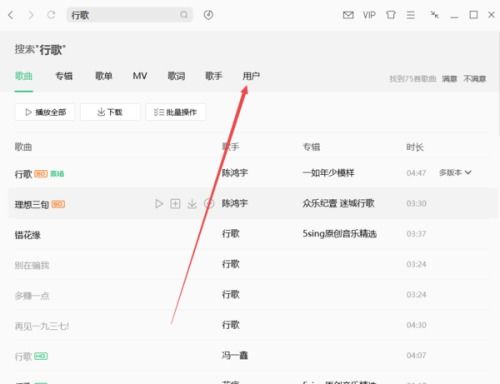Click the 04:07 duration
Screen dimensions: 500x384
416,355
